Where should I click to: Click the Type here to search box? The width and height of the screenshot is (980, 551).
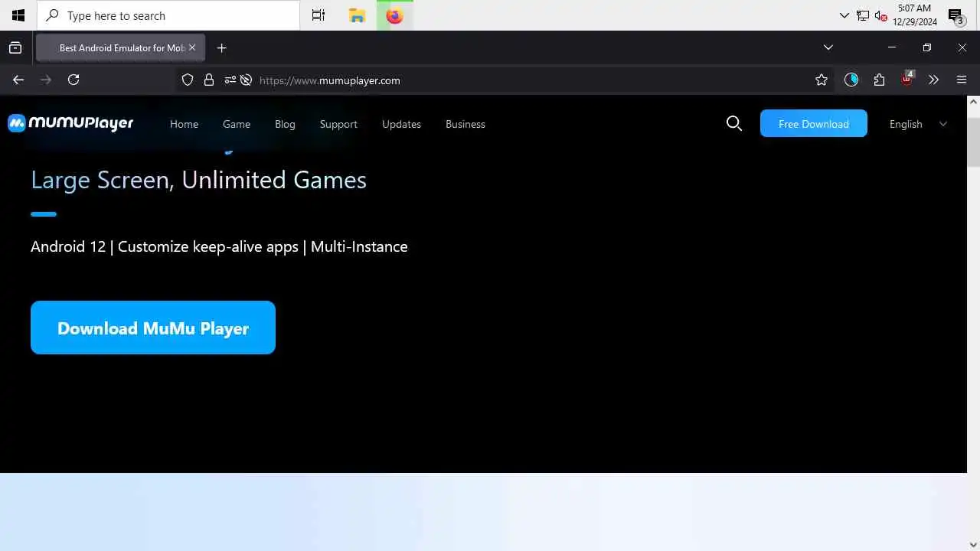[x=168, y=15]
